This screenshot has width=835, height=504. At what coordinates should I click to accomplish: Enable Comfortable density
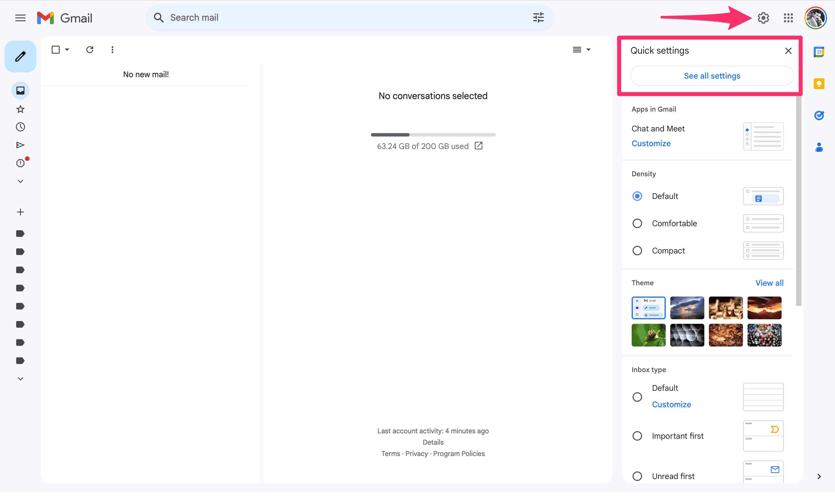pos(637,223)
